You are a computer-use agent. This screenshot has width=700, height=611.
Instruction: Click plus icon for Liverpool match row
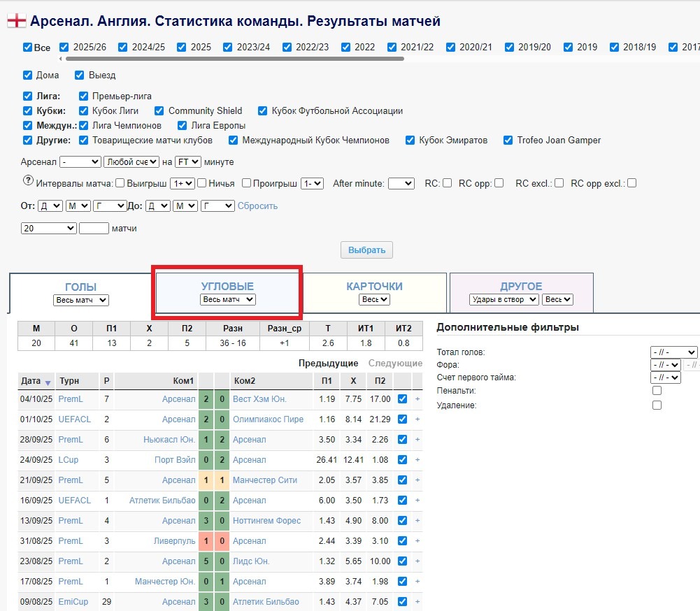pyautogui.click(x=417, y=541)
